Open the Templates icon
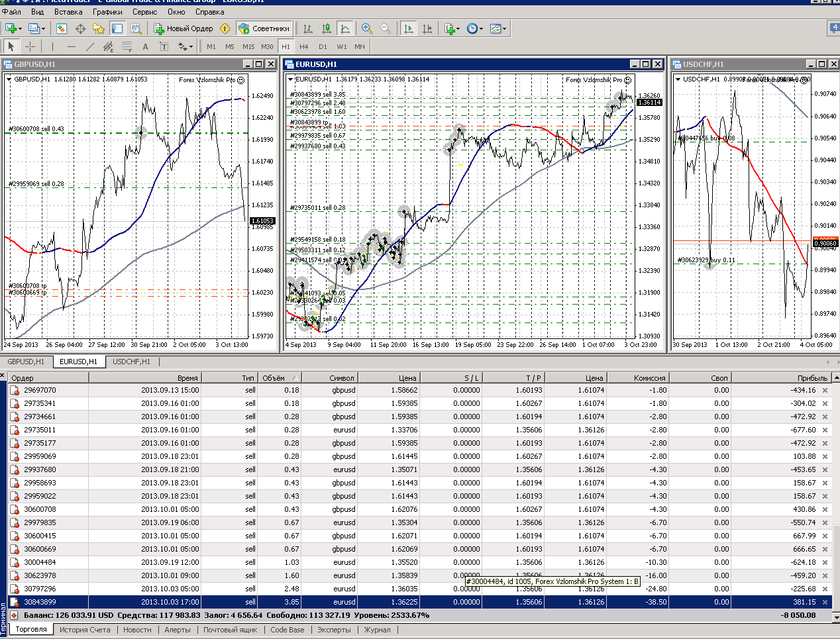 495,28
